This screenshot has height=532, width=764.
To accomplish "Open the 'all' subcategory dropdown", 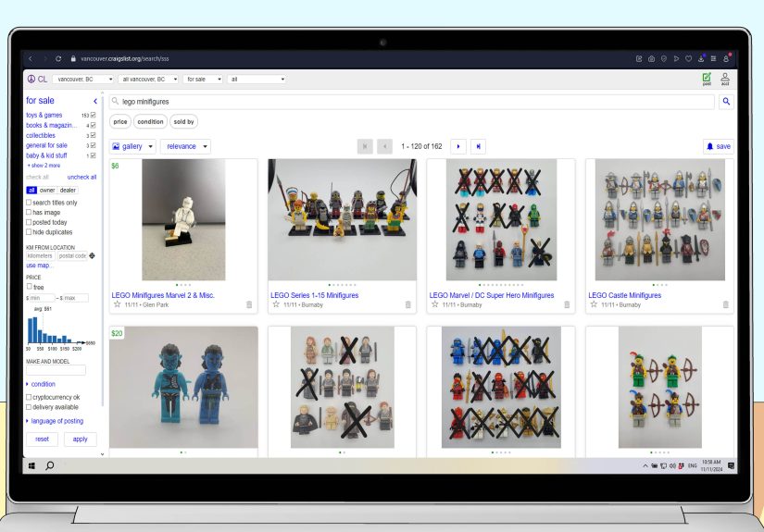I will click(257, 79).
